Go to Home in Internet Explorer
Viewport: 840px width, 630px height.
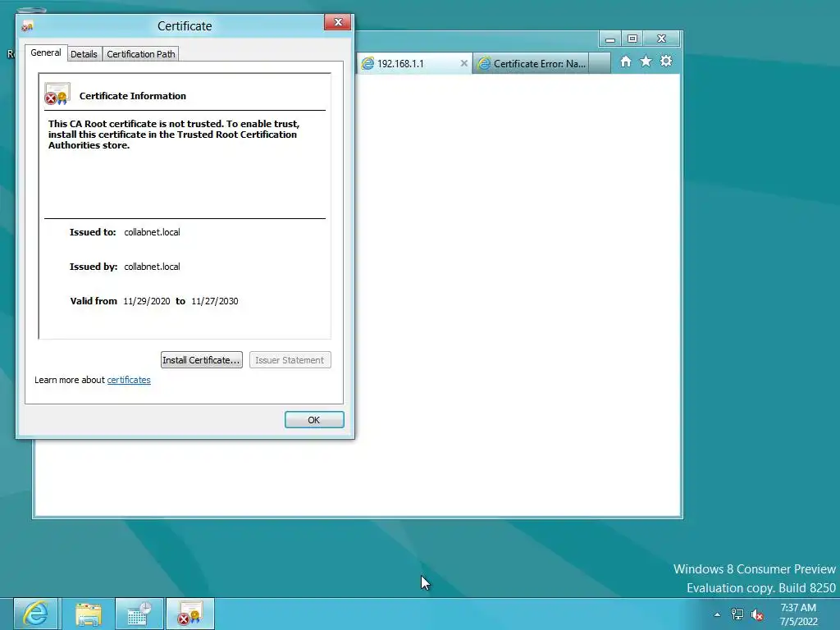[x=626, y=62]
